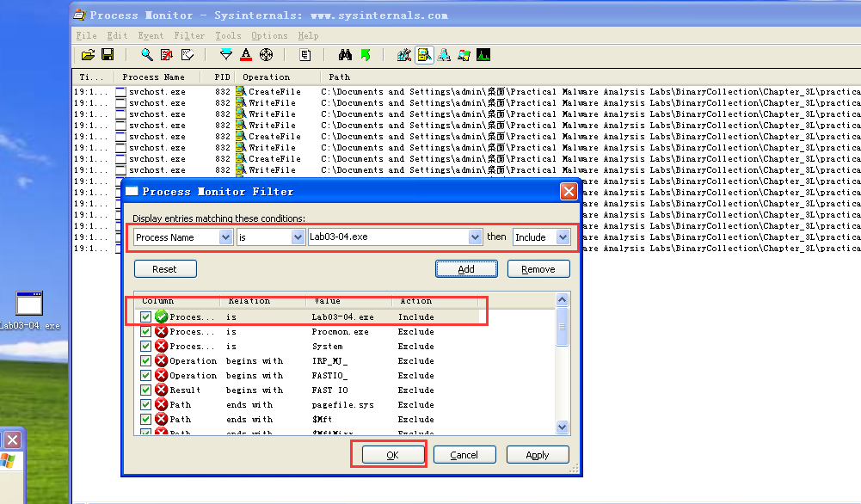
Task: Select the 'IRP_MJ_' filter value text
Action: click(x=329, y=360)
